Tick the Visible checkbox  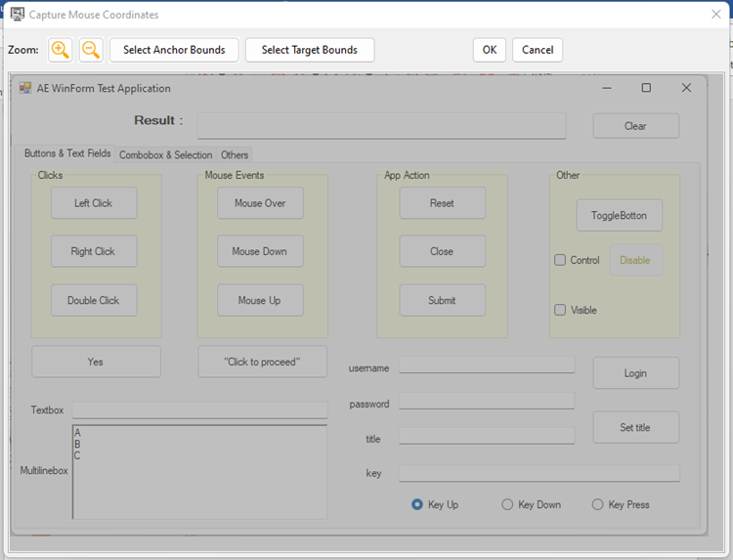coord(560,310)
